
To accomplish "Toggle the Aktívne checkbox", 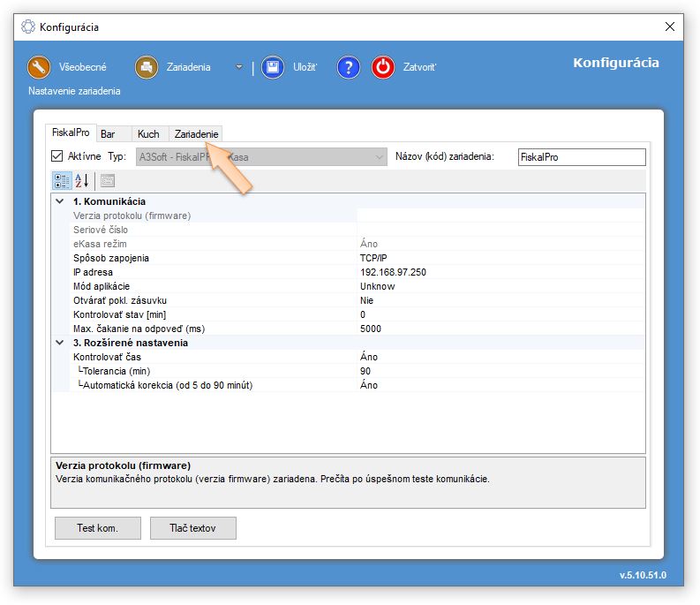I will (58, 157).
